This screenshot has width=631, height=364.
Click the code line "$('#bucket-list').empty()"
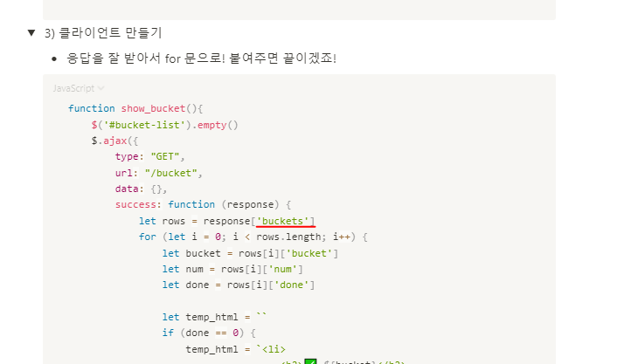[x=164, y=125]
